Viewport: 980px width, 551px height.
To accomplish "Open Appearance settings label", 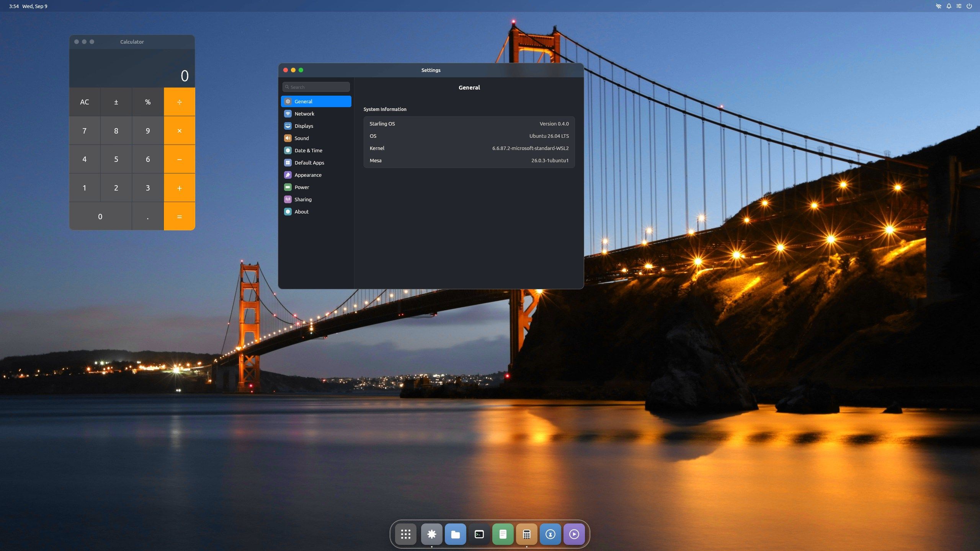I will [308, 175].
